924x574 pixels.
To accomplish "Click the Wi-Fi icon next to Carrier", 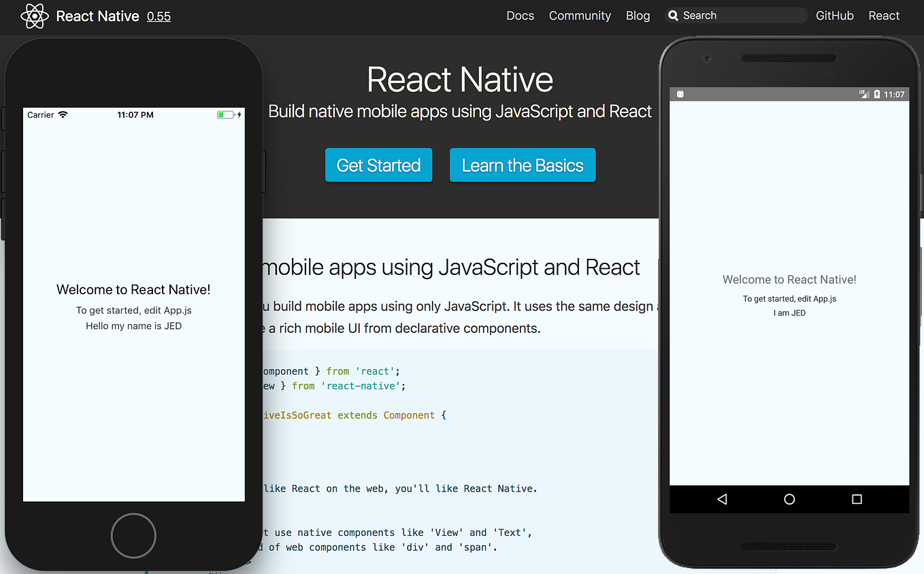I will click(63, 114).
